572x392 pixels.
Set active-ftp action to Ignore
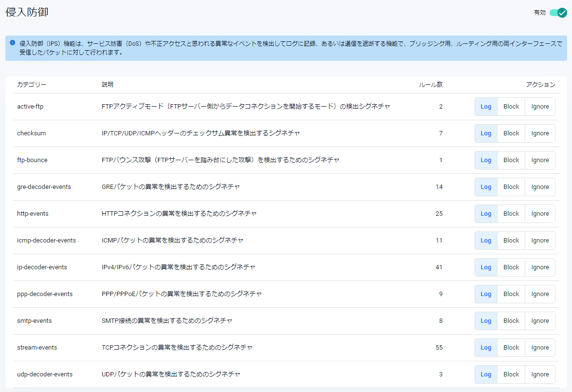pos(540,107)
